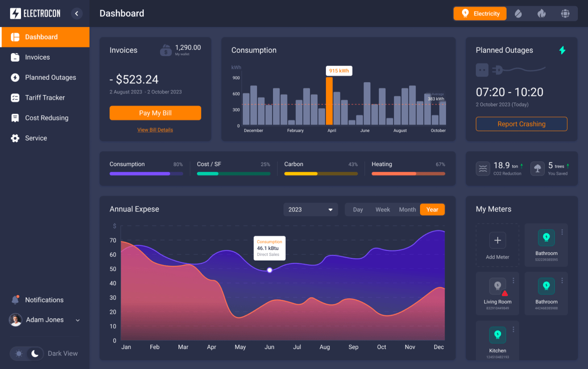588x369 pixels.
Task: Collapse the sidebar with the arrow button
Action: 77,13
